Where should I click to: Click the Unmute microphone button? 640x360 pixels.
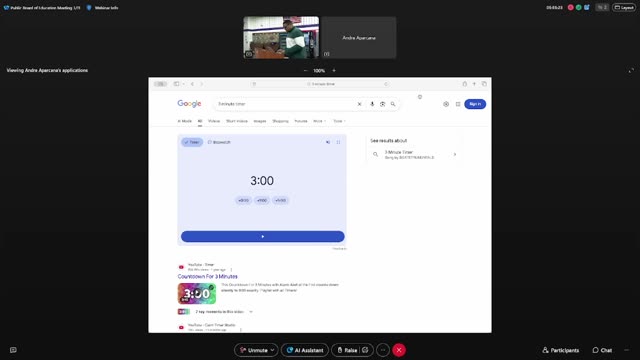(253, 350)
